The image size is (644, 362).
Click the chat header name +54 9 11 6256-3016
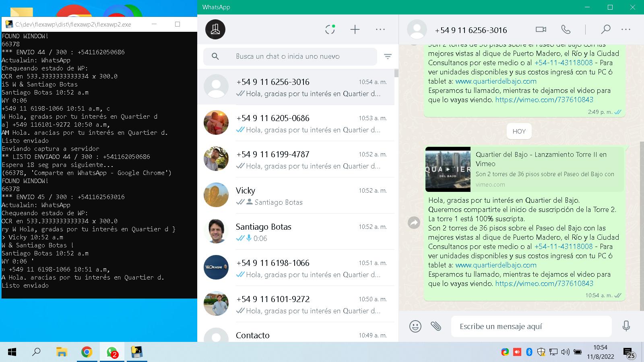(x=471, y=30)
